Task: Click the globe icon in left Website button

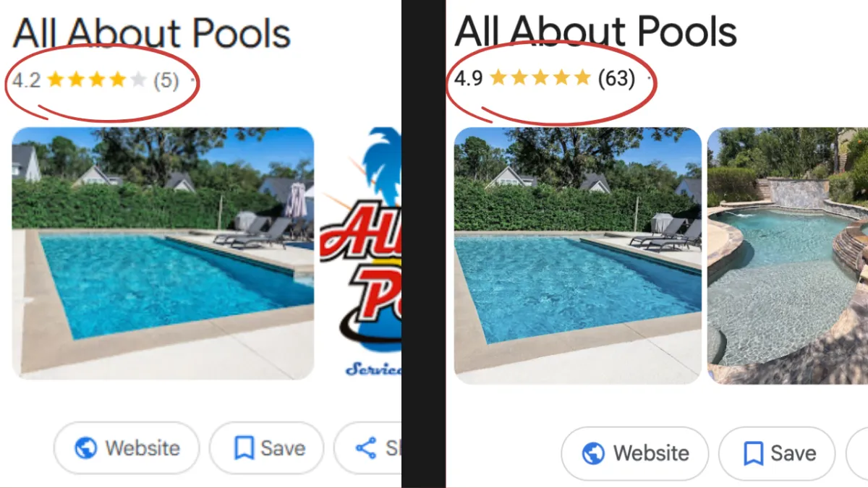Action: tap(85, 448)
